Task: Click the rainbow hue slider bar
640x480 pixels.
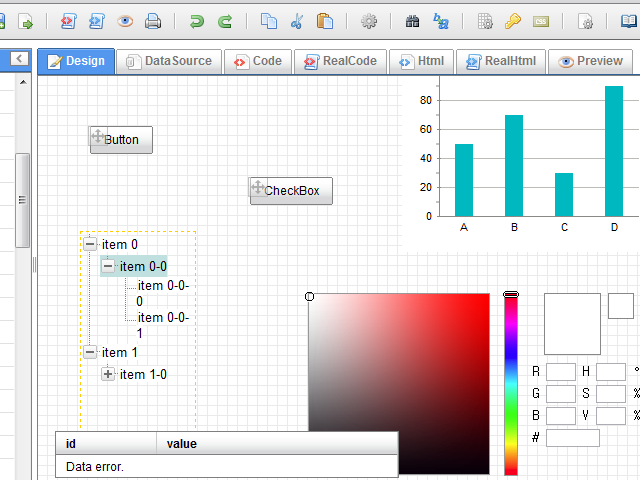Action: click(511, 385)
